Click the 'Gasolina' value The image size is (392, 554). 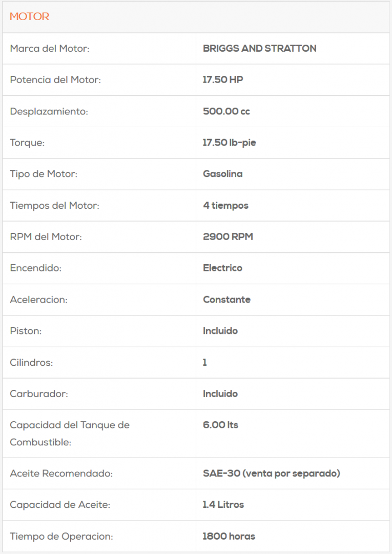tap(222, 174)
